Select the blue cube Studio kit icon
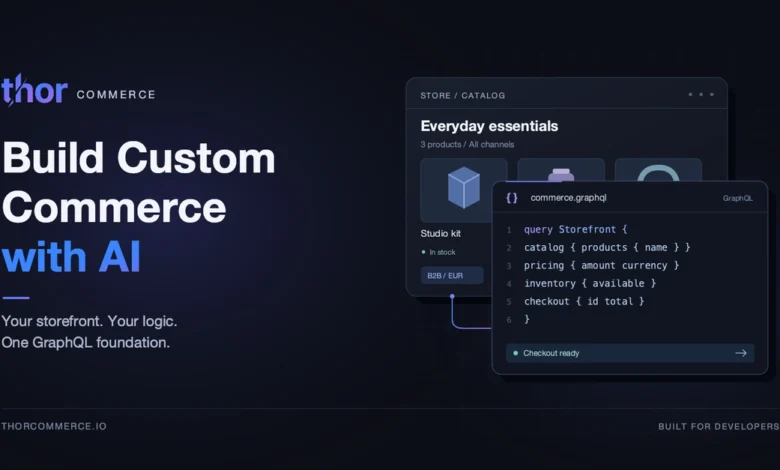The image size is (780, 470). point(464,188)
